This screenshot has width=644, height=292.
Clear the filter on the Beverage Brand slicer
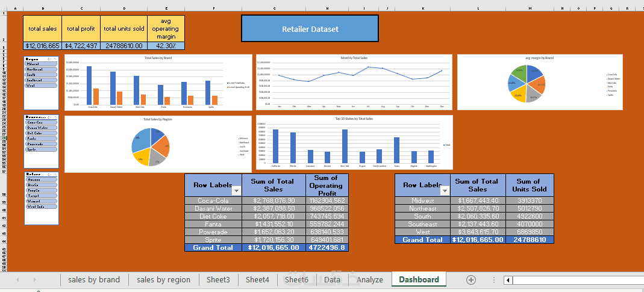(55, 117)
